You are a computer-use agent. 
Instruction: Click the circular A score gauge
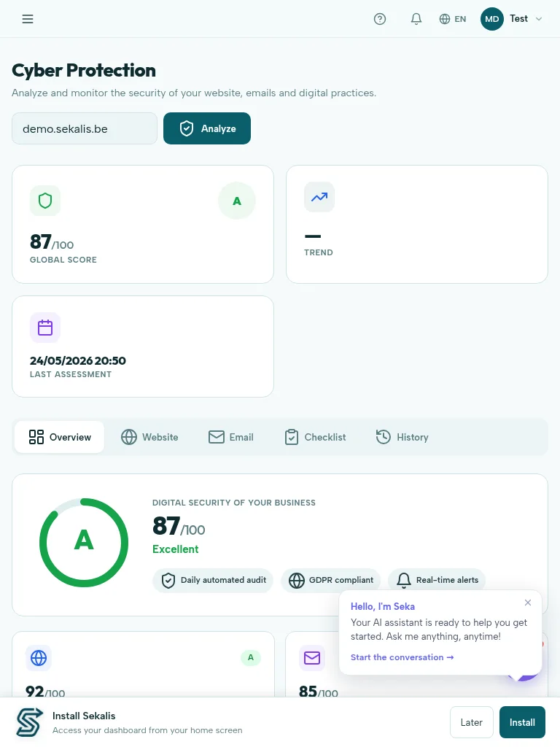tap(84, 543)
